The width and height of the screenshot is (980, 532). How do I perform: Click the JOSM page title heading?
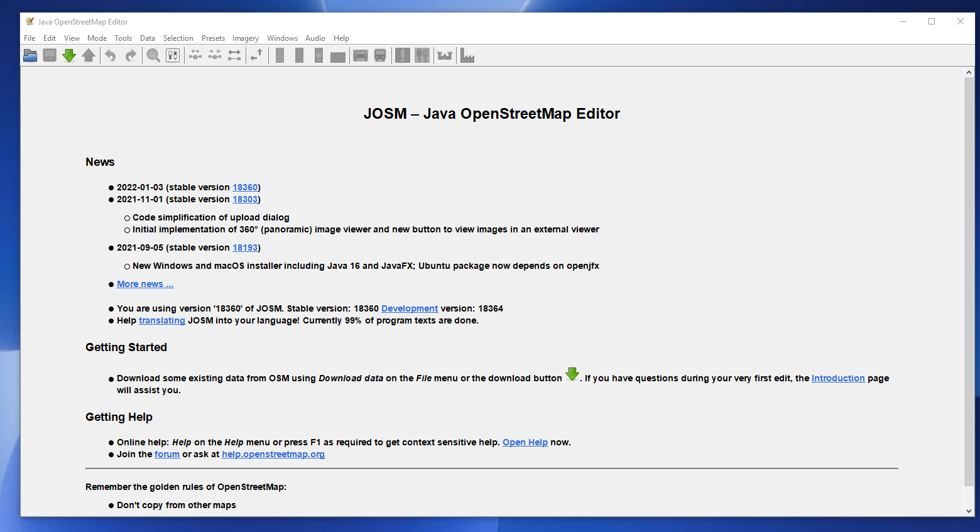pos(492,114)
